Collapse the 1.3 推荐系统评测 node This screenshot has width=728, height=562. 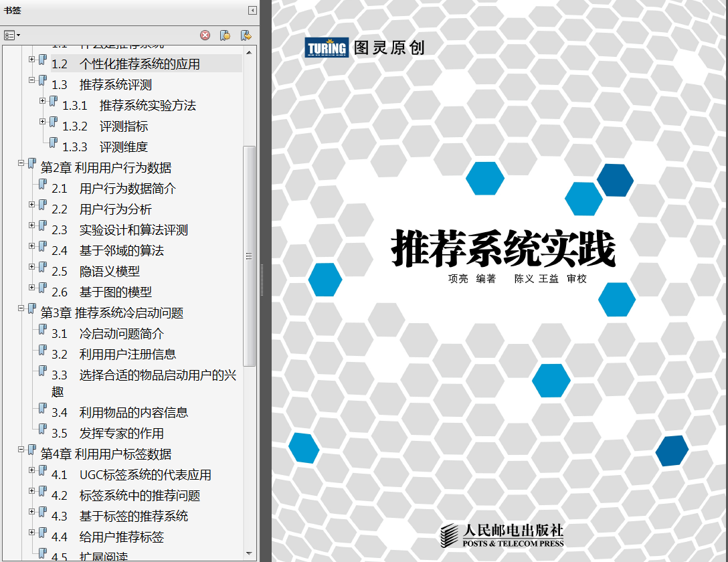31,80
